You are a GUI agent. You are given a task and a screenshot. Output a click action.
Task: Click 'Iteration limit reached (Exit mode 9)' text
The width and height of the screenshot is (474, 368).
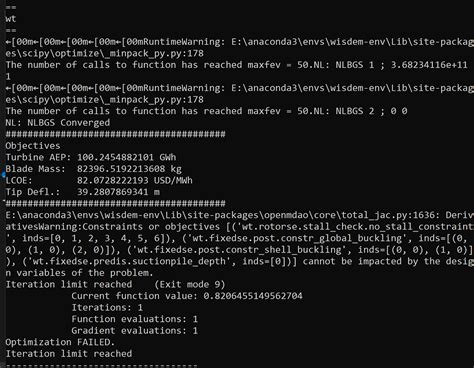(x=115, y=284)
